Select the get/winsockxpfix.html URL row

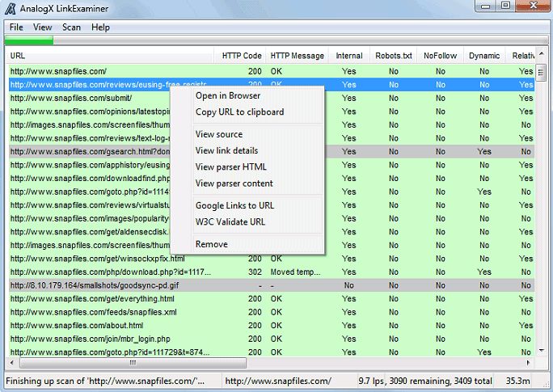coord(272,259)
